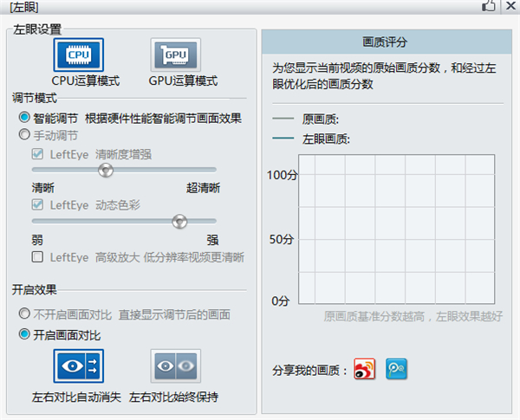
Task: Enable LeftEye 高级放大 checkbox
Action: click(x=37, y=257)
